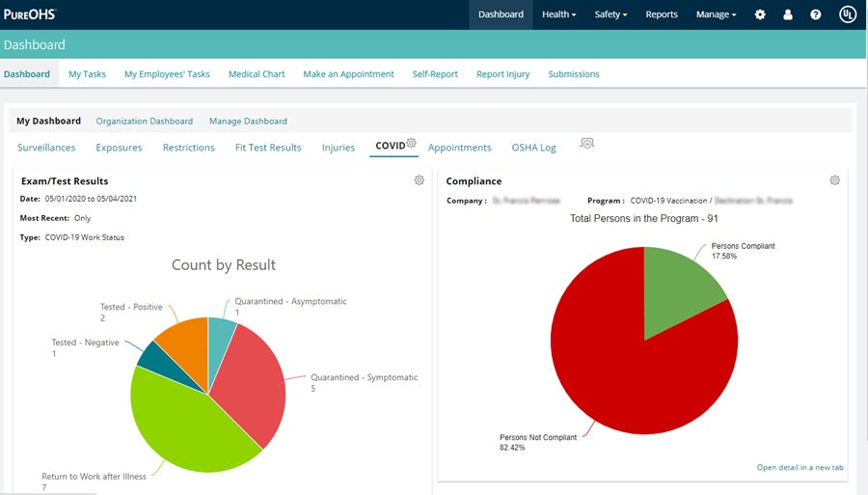Open the Report Injury tab
Viewport: 868px width, 495px height.
[x=502, y=73]
